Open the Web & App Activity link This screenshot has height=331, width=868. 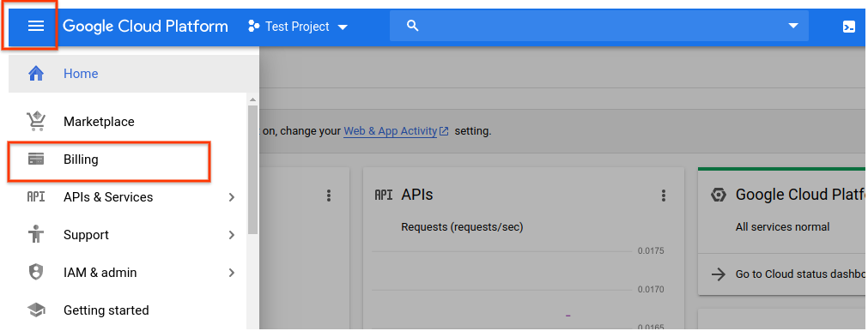coord(397,131)
